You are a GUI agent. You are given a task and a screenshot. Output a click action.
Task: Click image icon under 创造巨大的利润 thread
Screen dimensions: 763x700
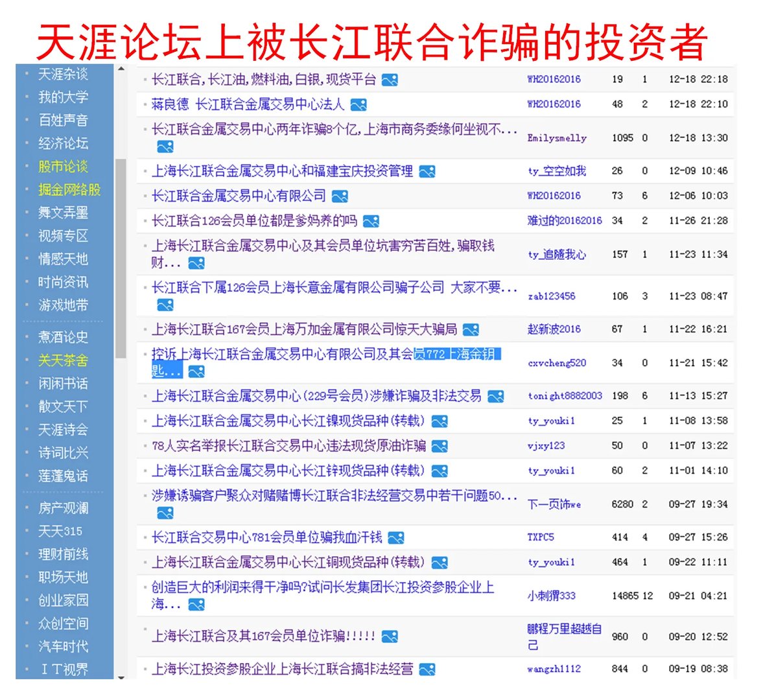click(195, 605)
